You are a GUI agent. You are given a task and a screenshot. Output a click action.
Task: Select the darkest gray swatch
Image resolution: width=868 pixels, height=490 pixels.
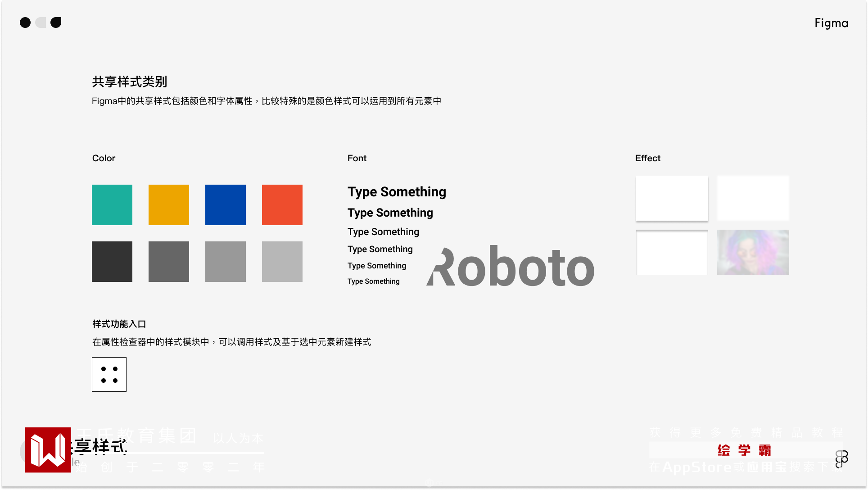click(112, 262)
